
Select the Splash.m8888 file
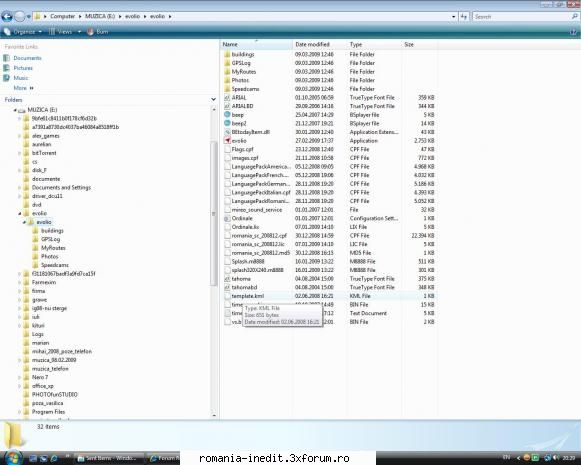coord(248,262)
